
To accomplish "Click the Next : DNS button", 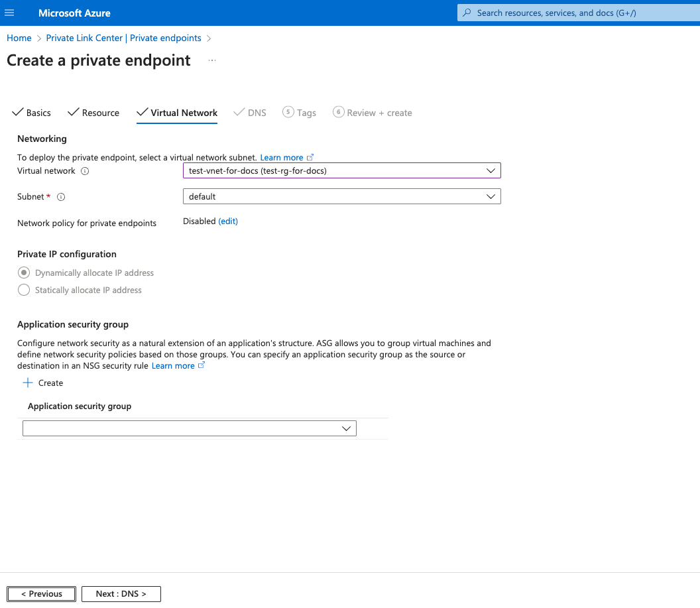I will [121, 593].
